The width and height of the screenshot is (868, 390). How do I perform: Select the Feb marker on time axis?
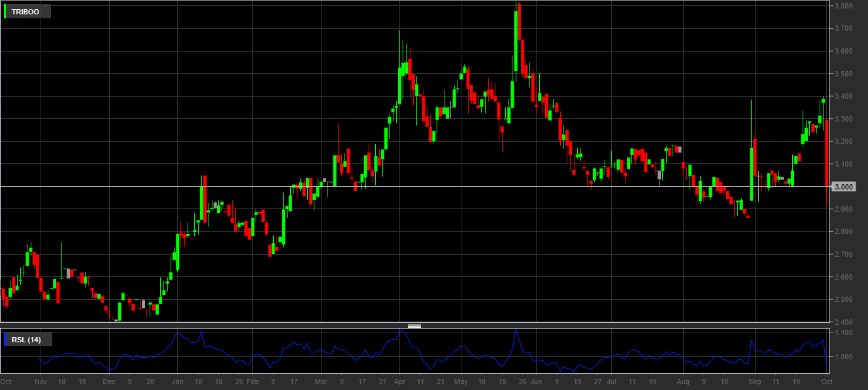pos(253,382)
